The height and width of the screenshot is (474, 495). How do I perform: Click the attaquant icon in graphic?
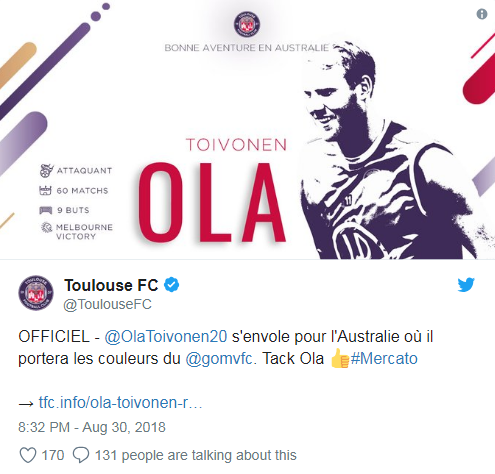[46, 170]
